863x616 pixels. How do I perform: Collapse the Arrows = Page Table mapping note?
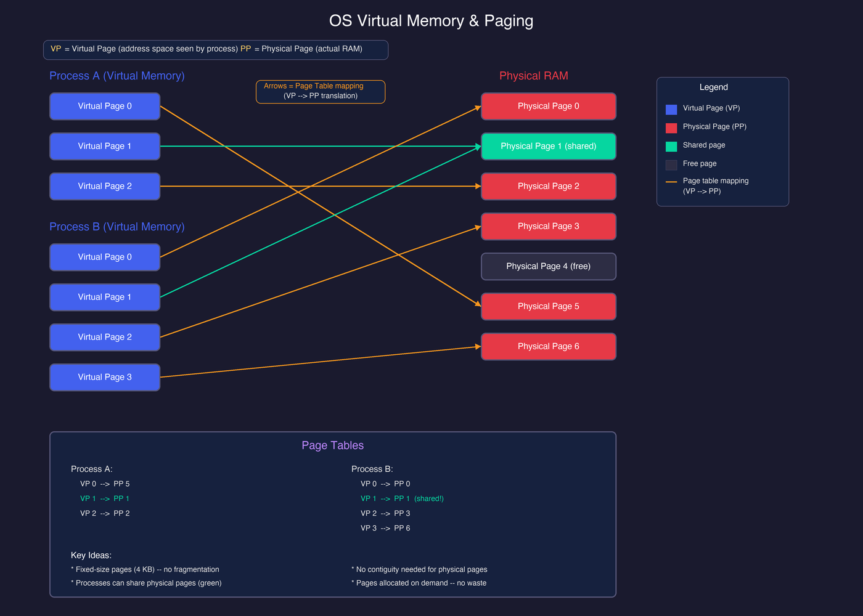point(320,91)
